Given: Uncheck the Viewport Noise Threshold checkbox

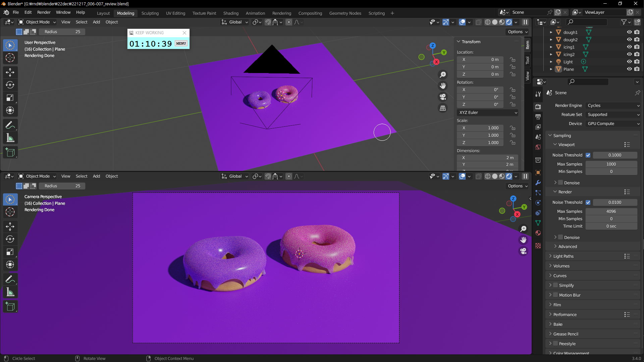Looking at the screenshot, I should coord(588,155).
